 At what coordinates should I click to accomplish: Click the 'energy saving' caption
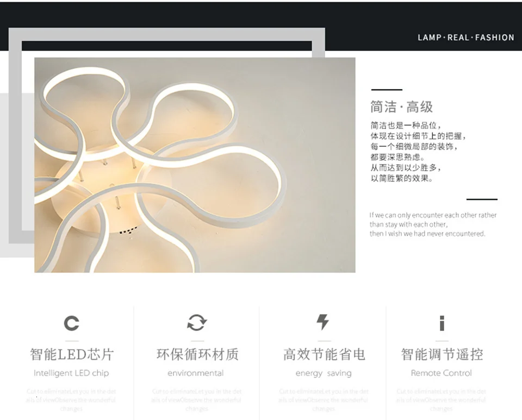coord(323,373)
